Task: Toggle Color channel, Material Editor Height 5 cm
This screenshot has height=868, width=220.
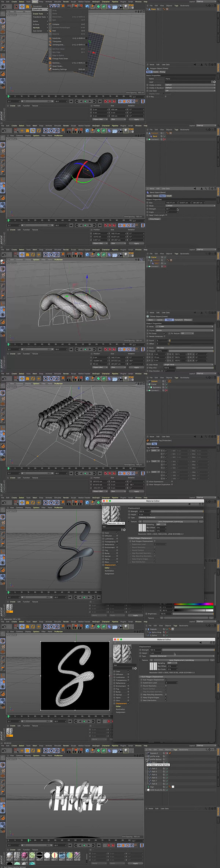Action: coord(117,533)
